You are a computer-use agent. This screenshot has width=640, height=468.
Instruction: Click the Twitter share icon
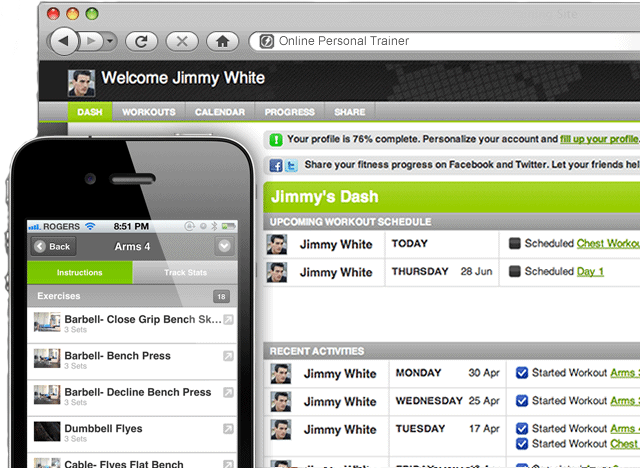click(x=291, y=166)
